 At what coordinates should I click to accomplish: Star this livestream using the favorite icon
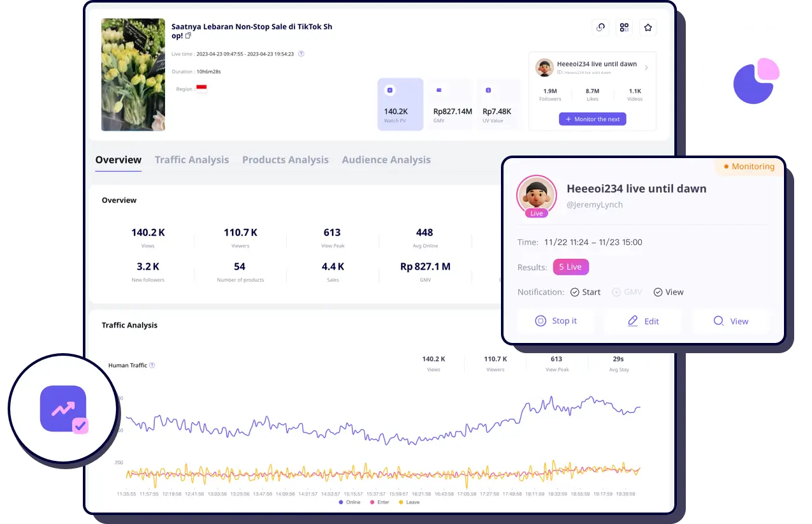[648, 27]
